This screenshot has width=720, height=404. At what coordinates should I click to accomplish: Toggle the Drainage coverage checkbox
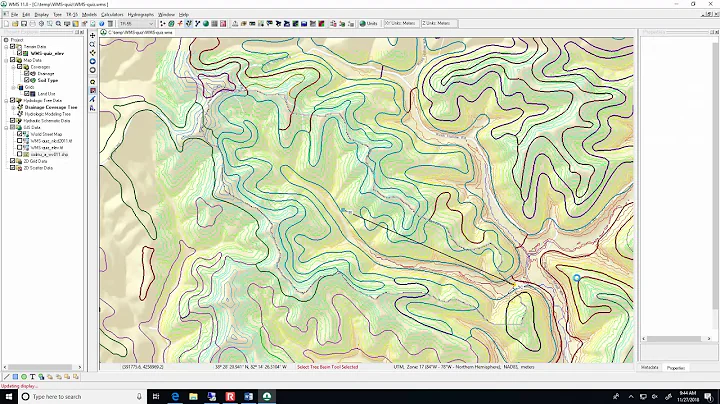(x=26, y=73)
